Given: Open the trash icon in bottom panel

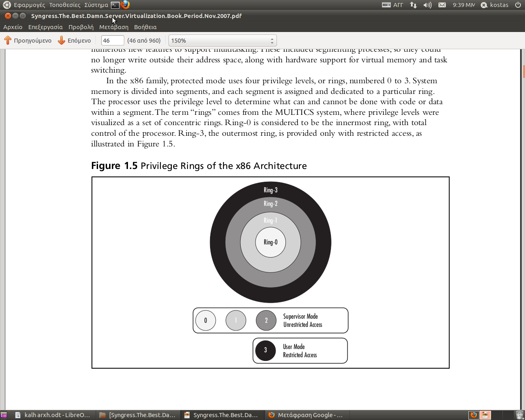Looking at the screenshot, I should (x=519, y=415).
